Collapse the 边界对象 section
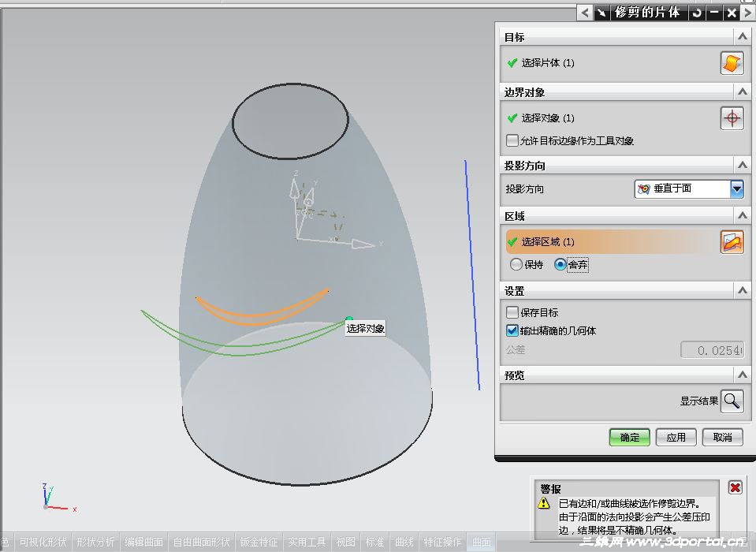 coord(742,91)
